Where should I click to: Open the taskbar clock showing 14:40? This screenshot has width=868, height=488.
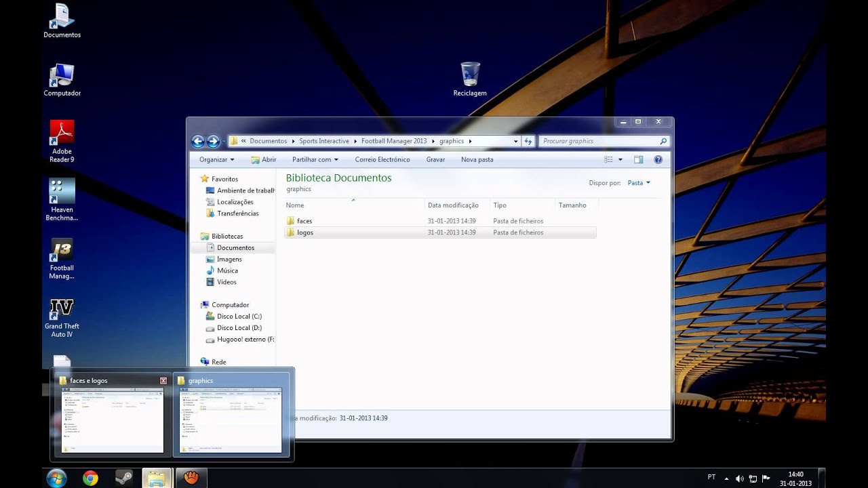(795, 479)
